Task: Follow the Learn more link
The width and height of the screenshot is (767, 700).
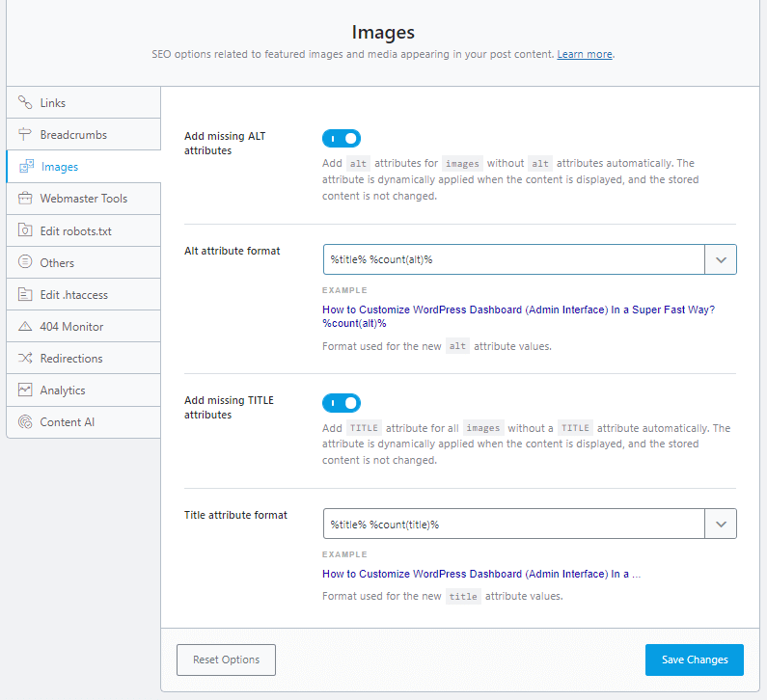Action: click(584, 55)
